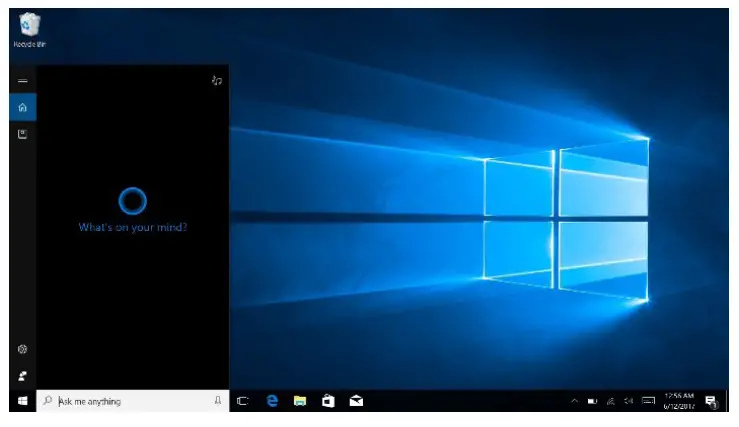Open File Explorer from the taskbar

click(300, 401)
